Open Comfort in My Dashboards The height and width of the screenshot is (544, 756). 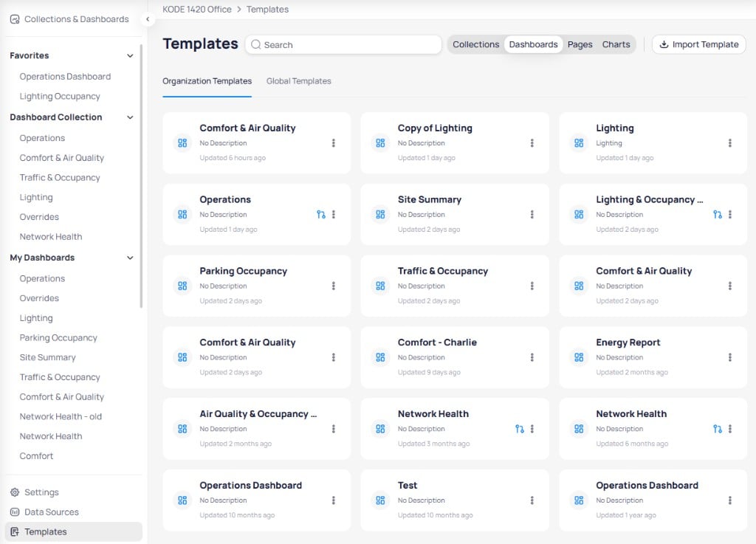(x=36, y=456)
